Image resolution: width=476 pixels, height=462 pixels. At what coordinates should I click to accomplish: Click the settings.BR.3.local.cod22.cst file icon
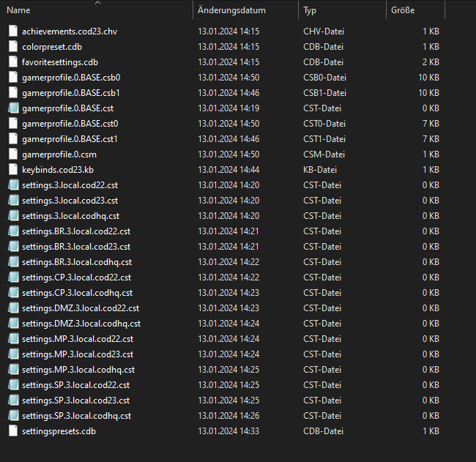click(x=13, y=231)
